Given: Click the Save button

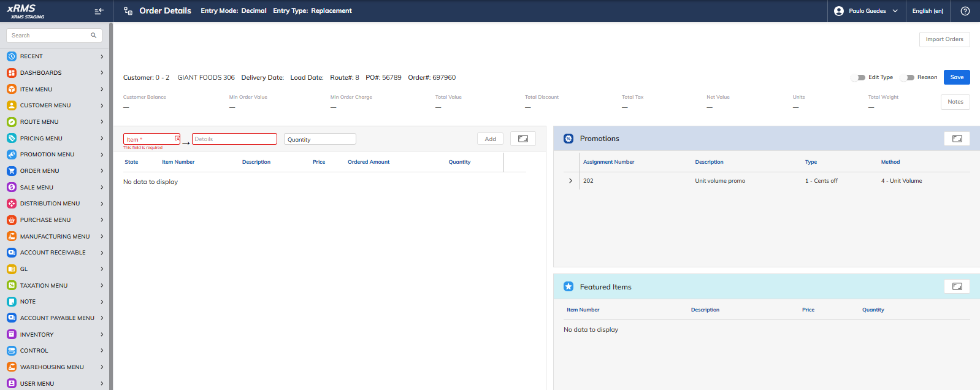Looking at the screenshot, I should pyautogui.click(x=957, y=77).
